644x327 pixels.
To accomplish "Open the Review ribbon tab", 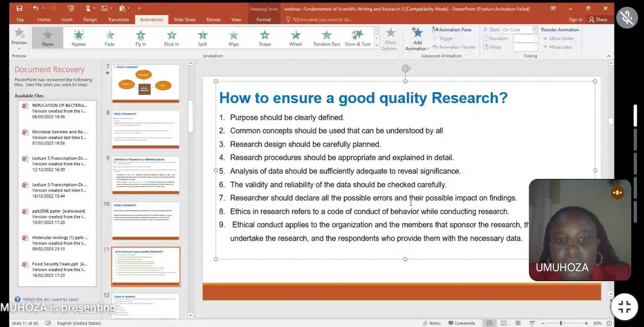I will 214,20.
